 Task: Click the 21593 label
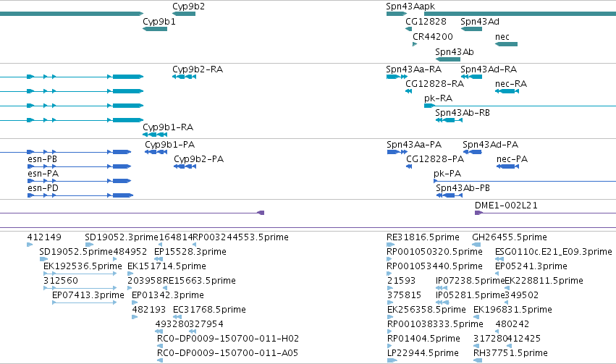401,281
